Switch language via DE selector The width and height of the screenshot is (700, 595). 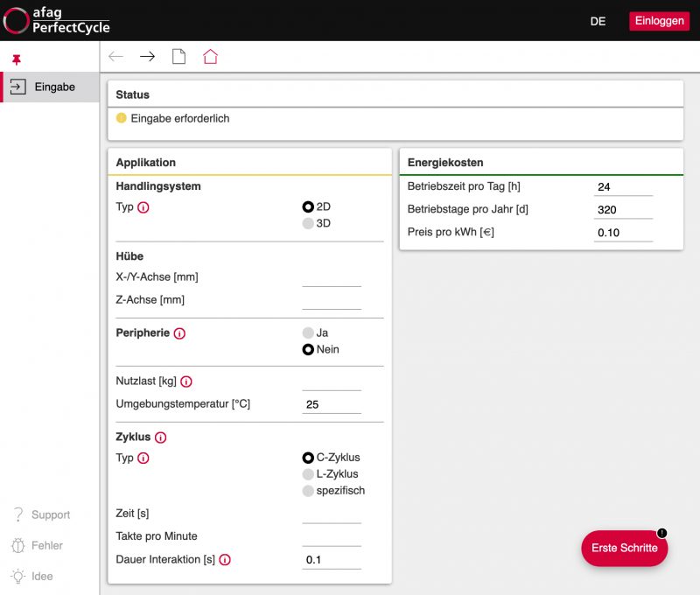click(598, 21)
